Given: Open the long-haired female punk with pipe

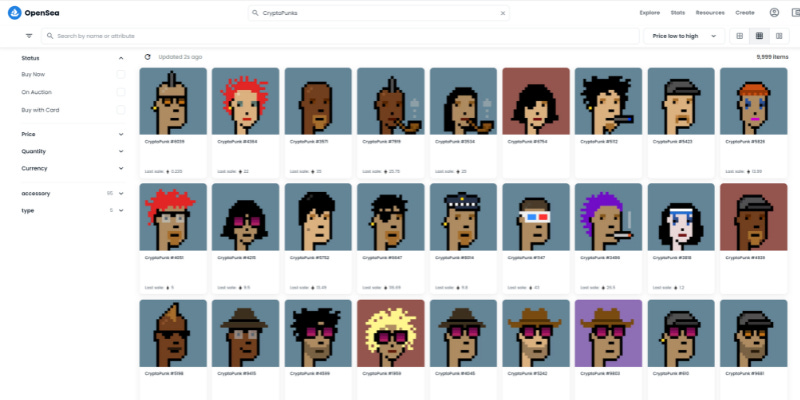Looking at the screenshot, I should [463, 101].
